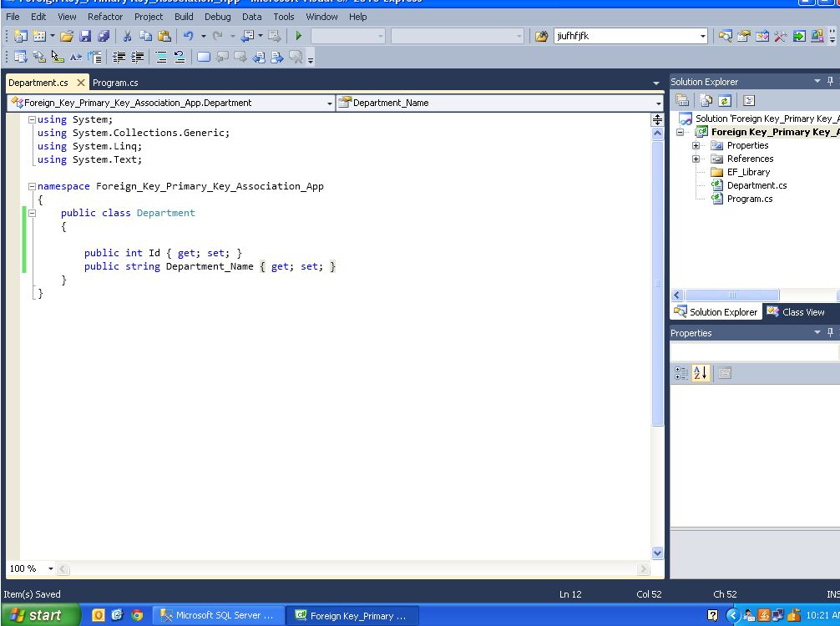Collapse the using directives block
The image size is (840, 626).
click(32, 119)
